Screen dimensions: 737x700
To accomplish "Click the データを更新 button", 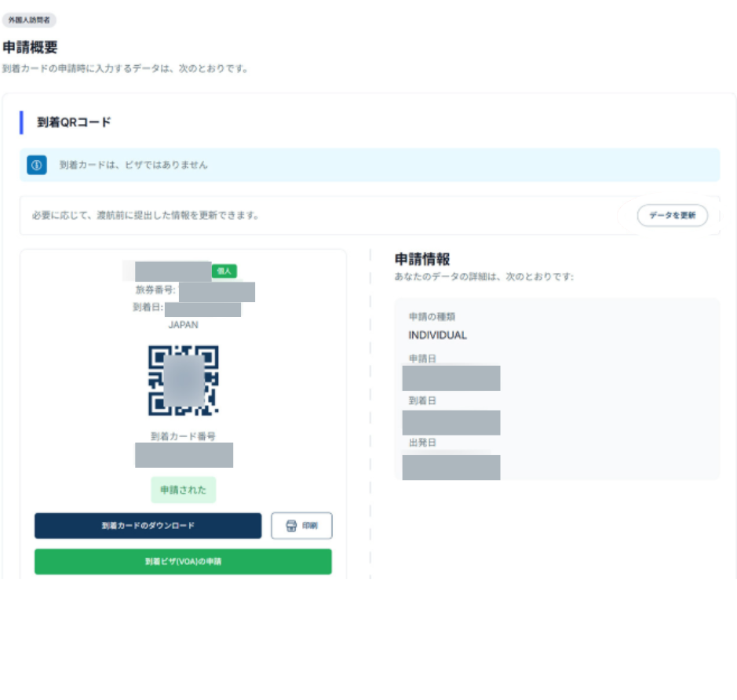I will [672, 215].
